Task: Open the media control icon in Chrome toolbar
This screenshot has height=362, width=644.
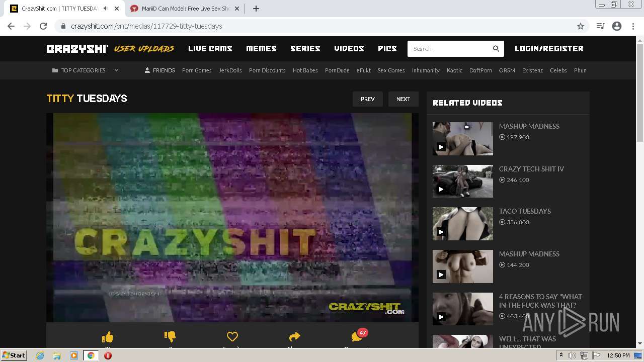Action: [600, 26]
